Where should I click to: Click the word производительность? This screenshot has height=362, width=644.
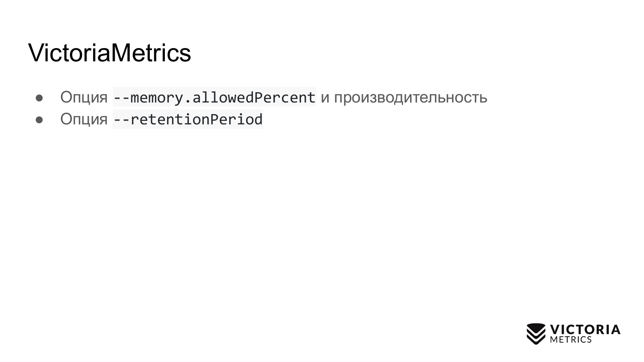click(410, 97)
